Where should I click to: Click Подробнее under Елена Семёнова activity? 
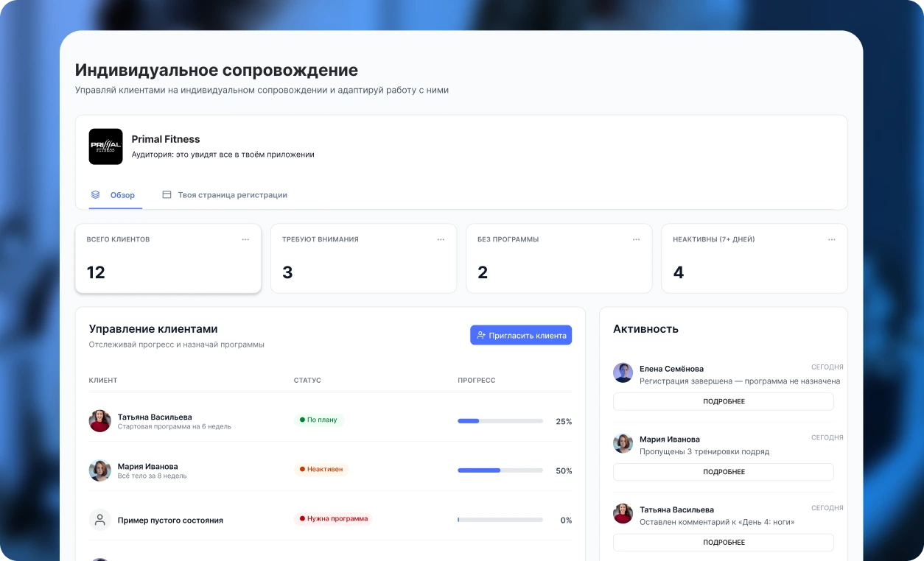[x=724, y=401]
